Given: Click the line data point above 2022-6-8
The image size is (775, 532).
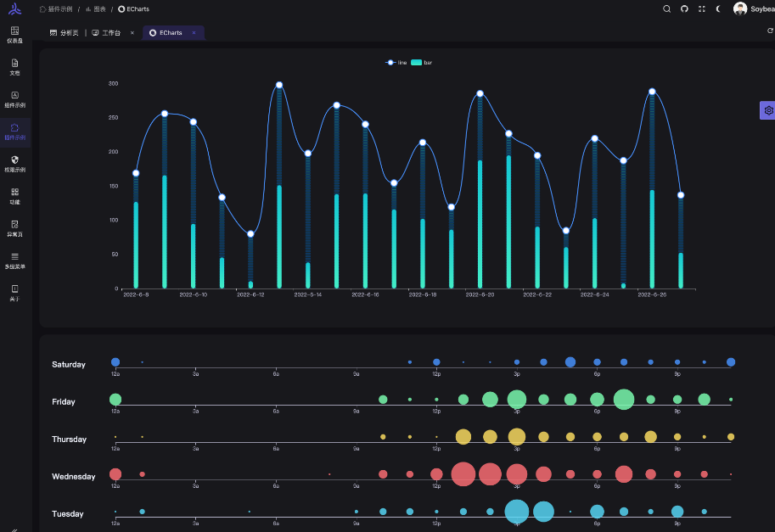Looking at the screenshot, I should point(136,173).
